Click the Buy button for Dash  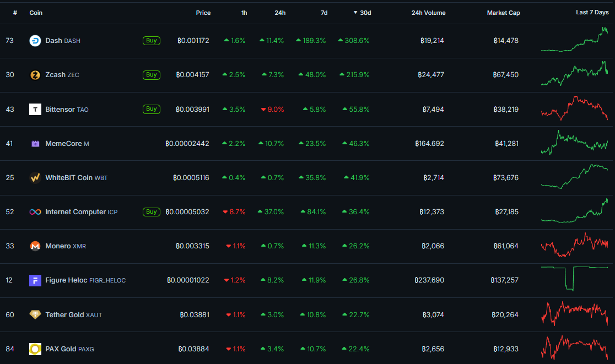point(152,41)
